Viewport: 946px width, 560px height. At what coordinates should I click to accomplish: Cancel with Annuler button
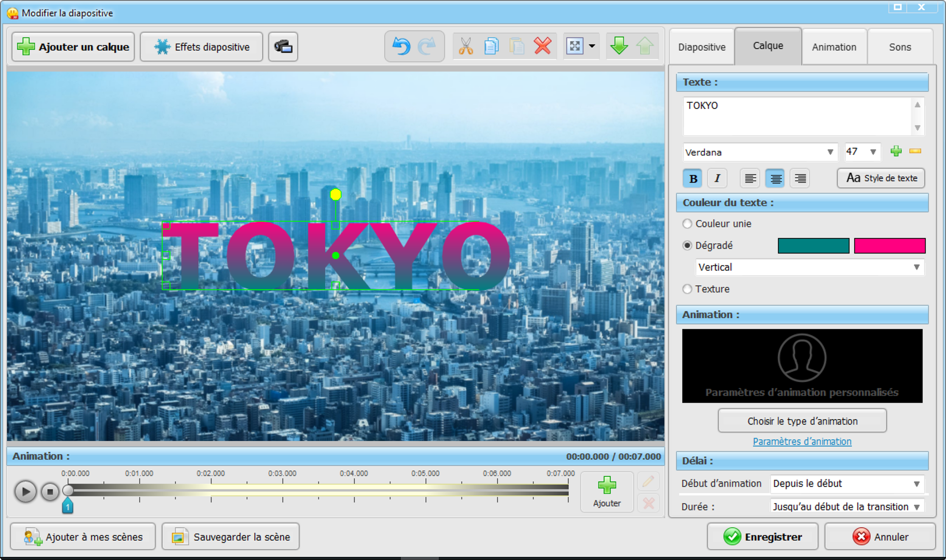880,537
